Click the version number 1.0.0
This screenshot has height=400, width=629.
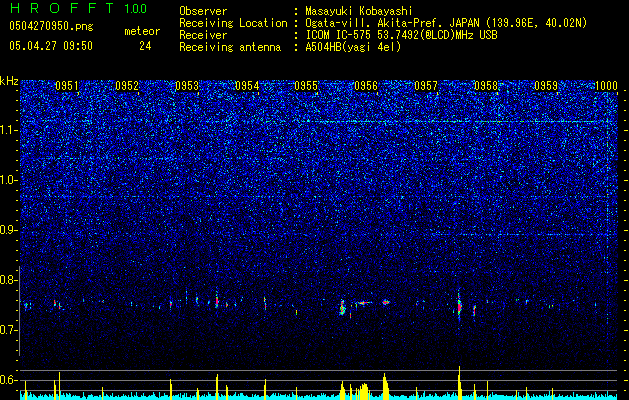pos(136,9)
